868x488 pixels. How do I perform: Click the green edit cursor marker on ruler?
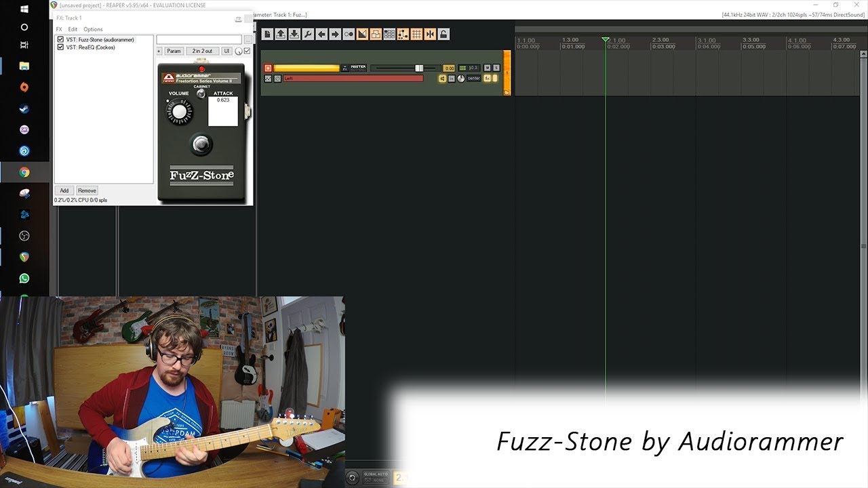coord(606,40)
